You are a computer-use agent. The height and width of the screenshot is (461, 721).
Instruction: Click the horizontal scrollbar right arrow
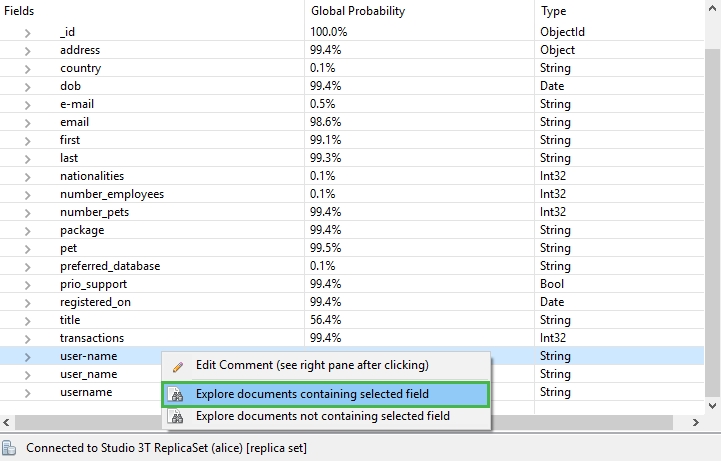696,422
